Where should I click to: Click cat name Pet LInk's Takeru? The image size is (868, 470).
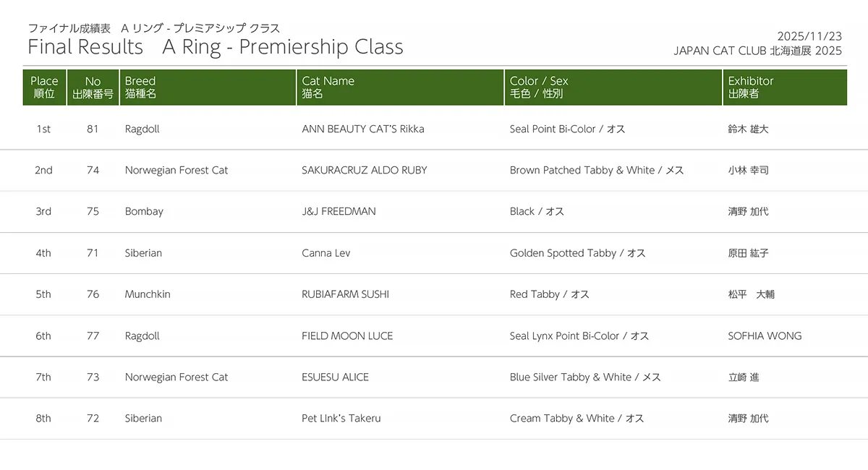click(x=341, y=418)
